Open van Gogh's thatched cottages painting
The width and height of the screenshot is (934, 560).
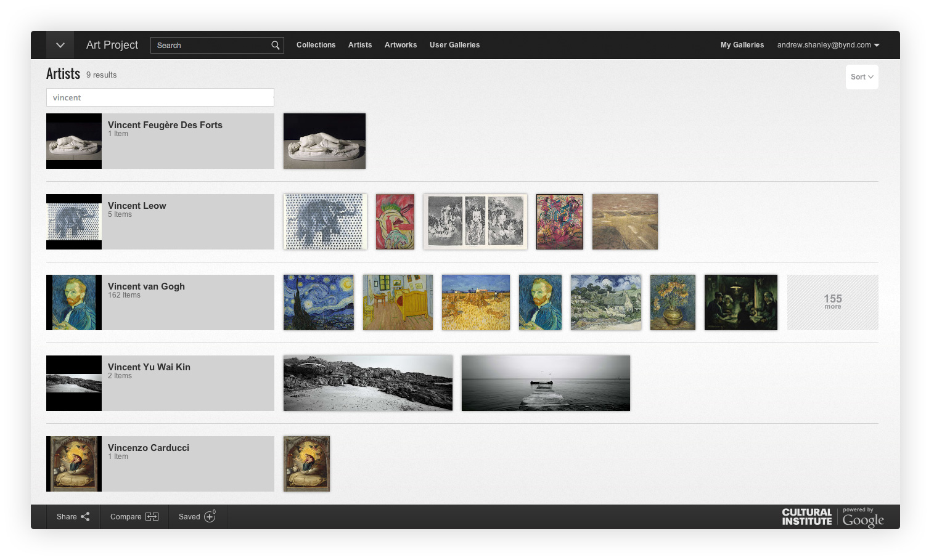click(x=606, y=302)
